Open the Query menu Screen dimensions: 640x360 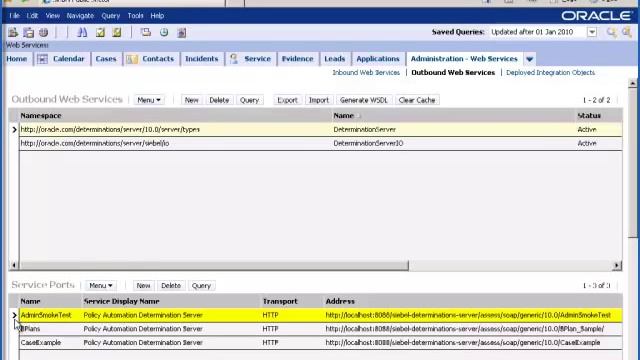(111, 16)
